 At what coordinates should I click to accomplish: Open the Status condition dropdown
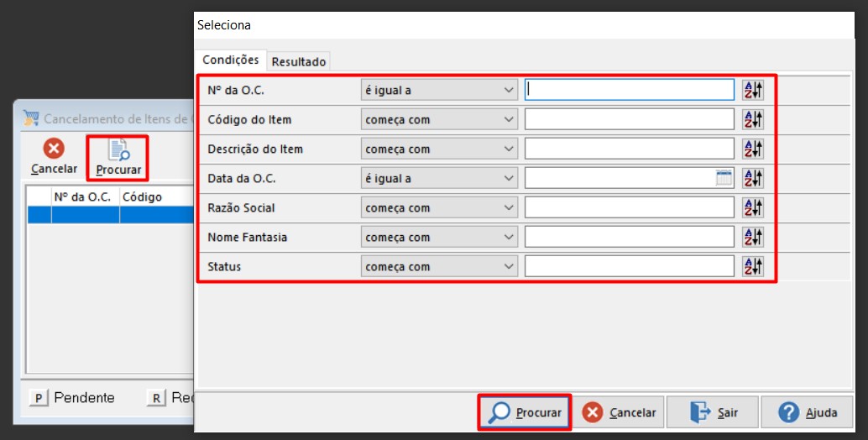[440, 266]
